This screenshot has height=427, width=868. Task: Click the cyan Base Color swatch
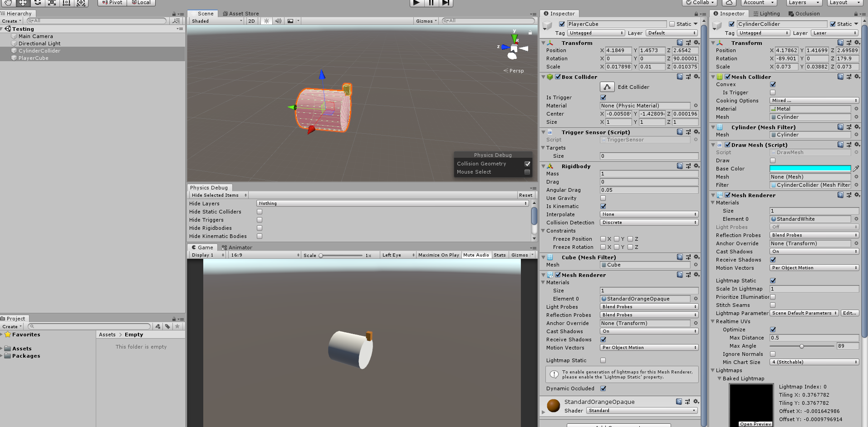click(810, 169)
